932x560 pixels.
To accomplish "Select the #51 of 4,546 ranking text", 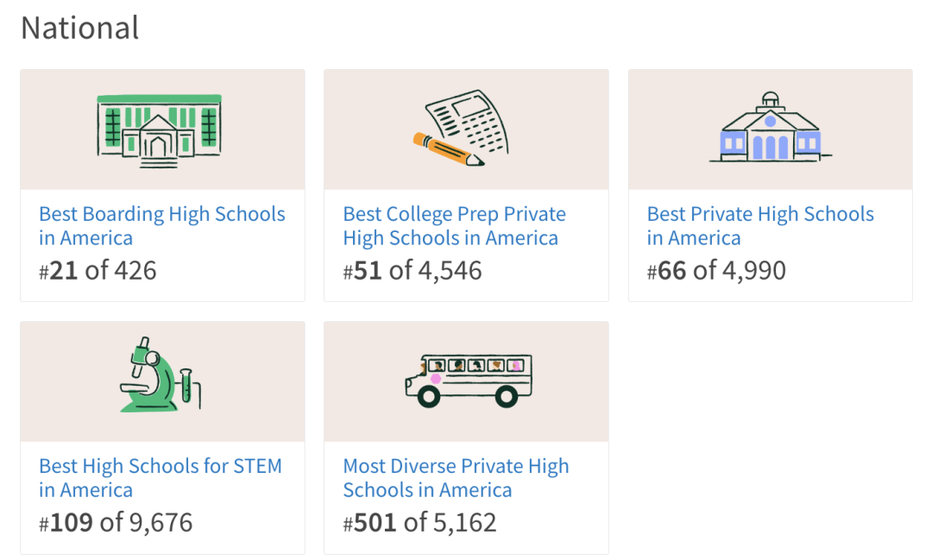I will pyautogui.click(x=412, y=270).
